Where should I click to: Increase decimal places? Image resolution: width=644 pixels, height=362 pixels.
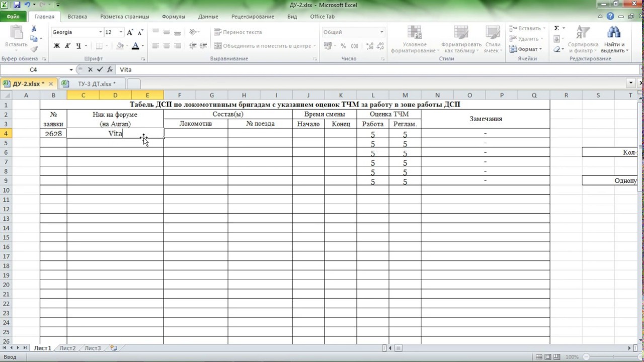[370, 46]
